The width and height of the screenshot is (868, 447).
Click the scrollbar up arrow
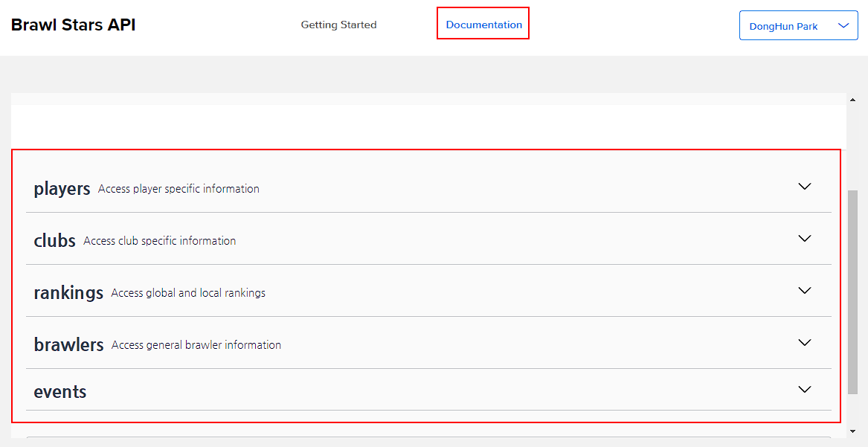click(x=852, y=98)
